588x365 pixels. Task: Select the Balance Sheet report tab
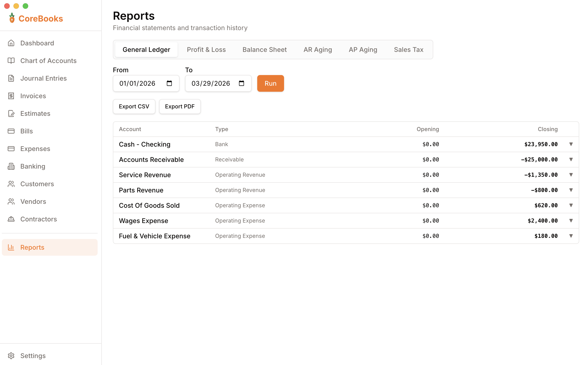pos(264,50)
